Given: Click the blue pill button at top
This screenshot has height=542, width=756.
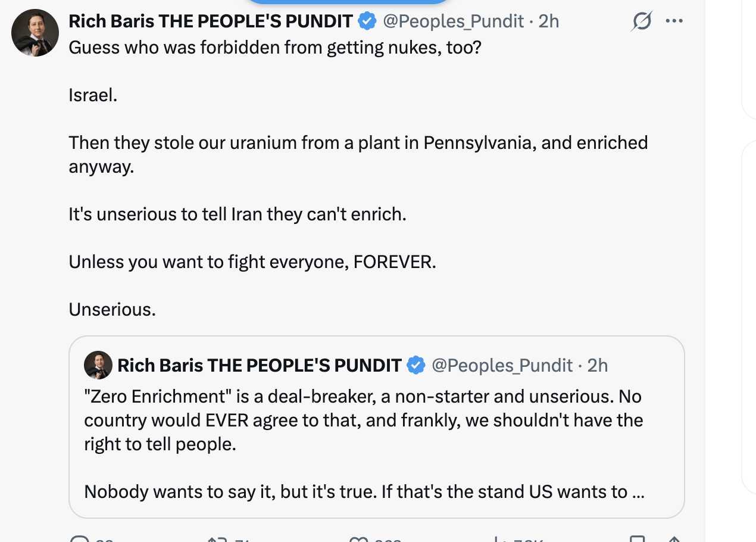Looking at the screenshot, I should (x=348, y=2).
